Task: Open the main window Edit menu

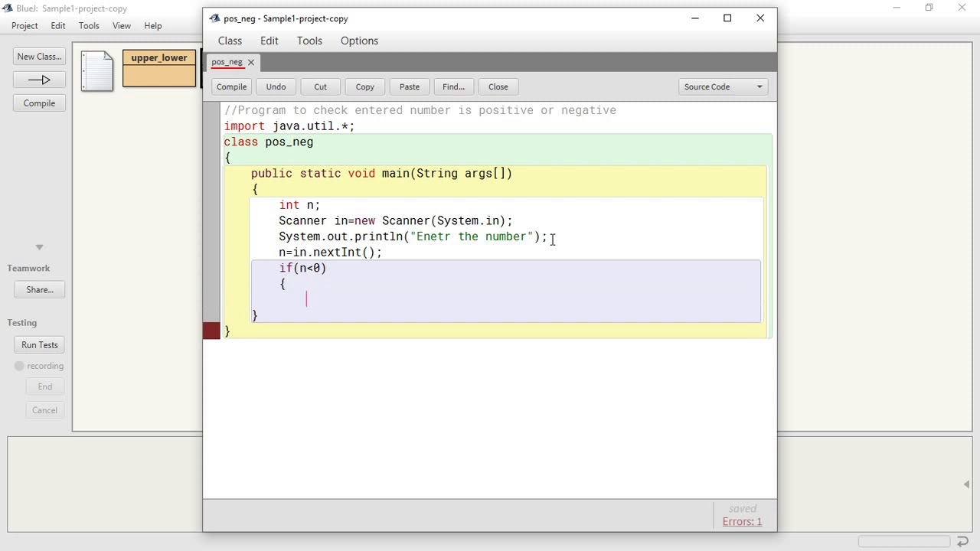Action: pos(58,25)
